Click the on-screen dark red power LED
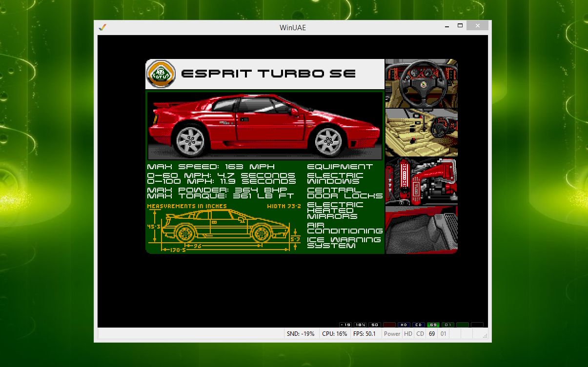The width and height of the screenshot is (588, 367). tap(389, 325)
